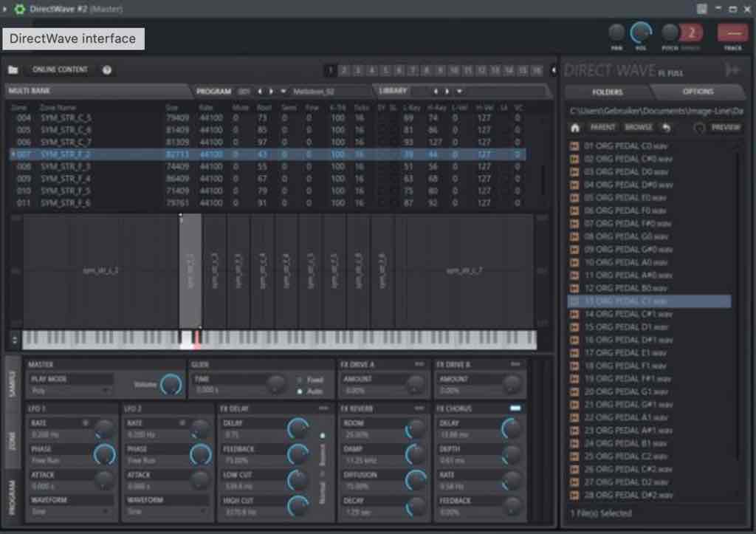Click the red TRACK routing button
Screen dimensions: 756x534
point(733,33)
